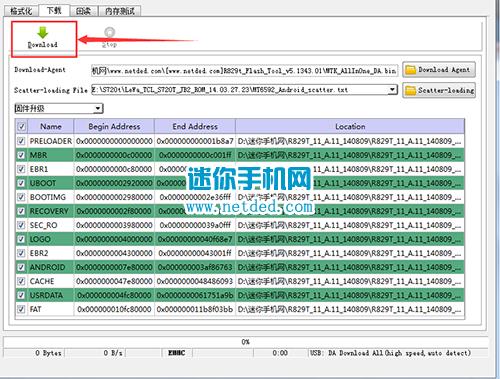Click the 0% progress bar
The width and height of the screenshot is (500, 379).
(245, 342)
